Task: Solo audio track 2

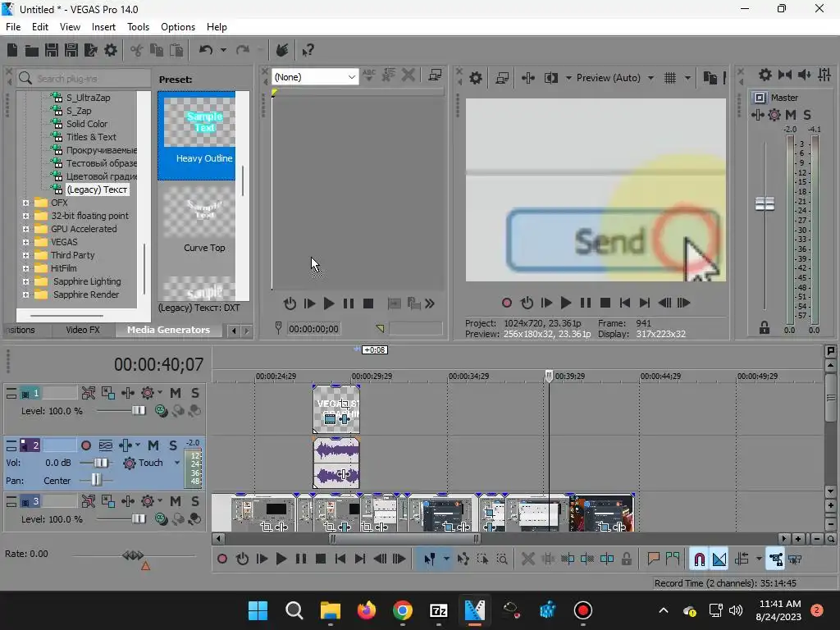Action: pyautogui.click(x=173, y=445)
